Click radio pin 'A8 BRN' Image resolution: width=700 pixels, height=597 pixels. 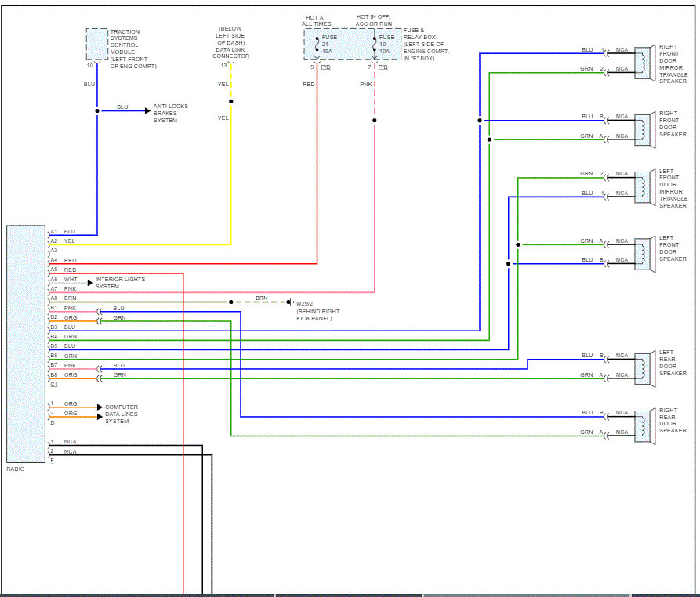tap(63, 298)
